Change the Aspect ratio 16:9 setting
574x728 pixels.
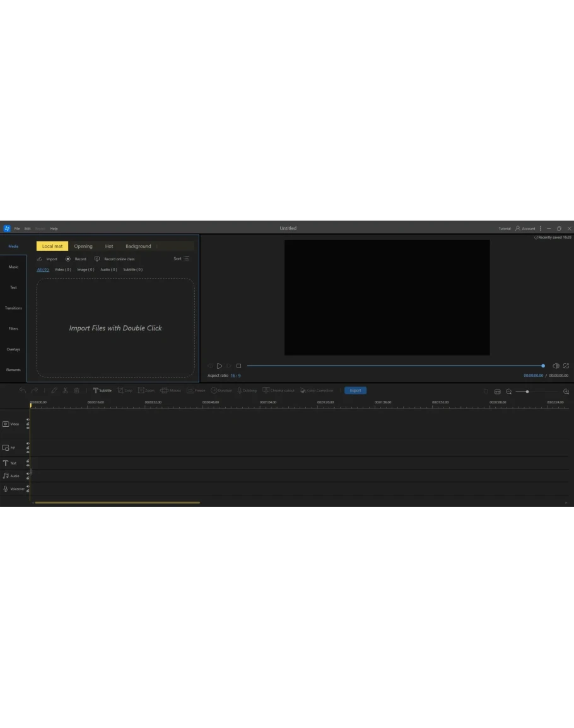pos(235,376)
